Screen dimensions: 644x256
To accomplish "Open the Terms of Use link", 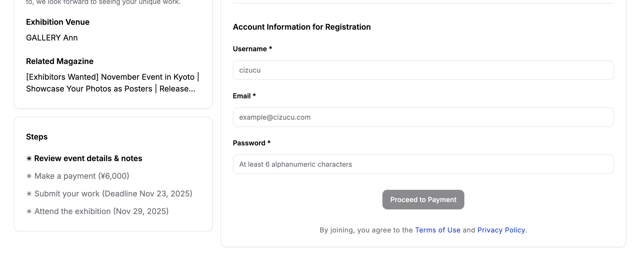I will coord(438,230).
